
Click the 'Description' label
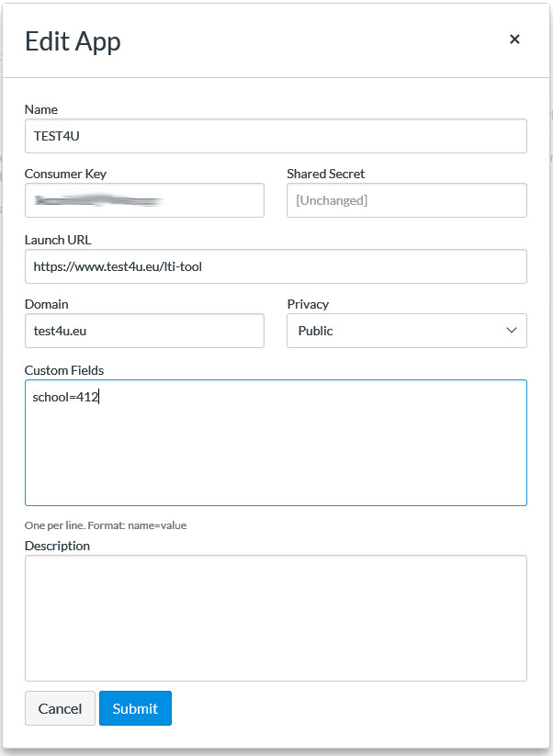click(x=57, y=546)
